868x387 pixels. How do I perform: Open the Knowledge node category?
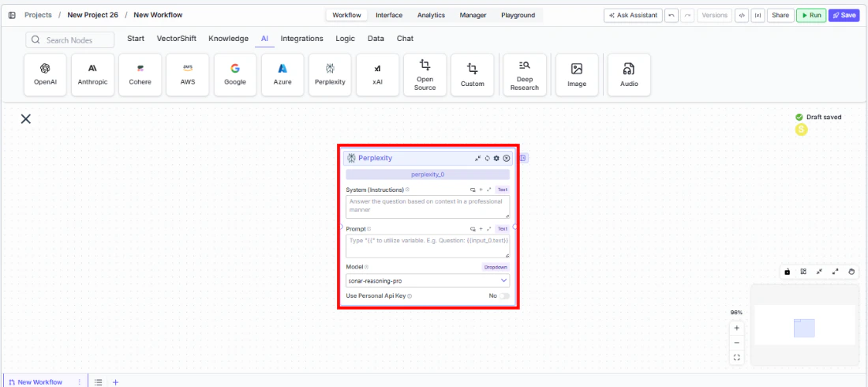229,39
